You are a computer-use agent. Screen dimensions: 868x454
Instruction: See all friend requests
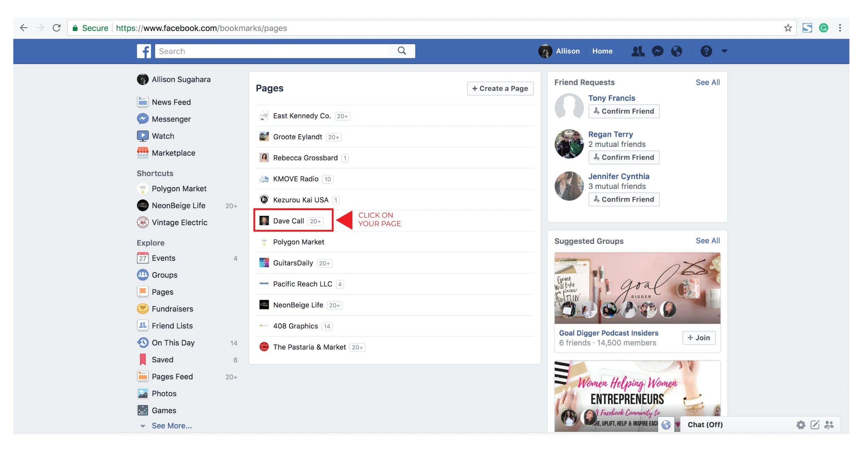click(708, 82)
